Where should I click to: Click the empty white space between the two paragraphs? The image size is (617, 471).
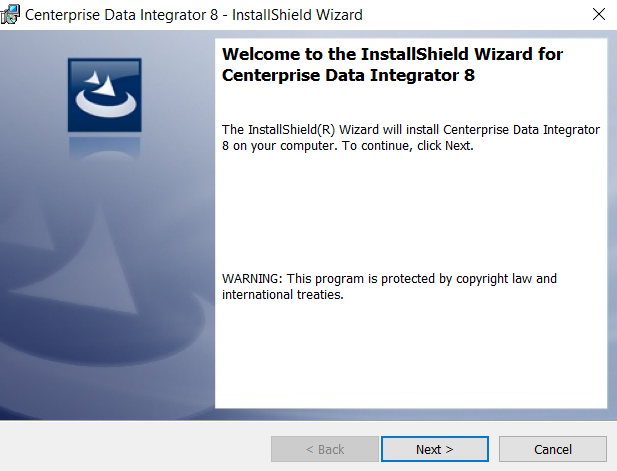[x=410, y=212]
